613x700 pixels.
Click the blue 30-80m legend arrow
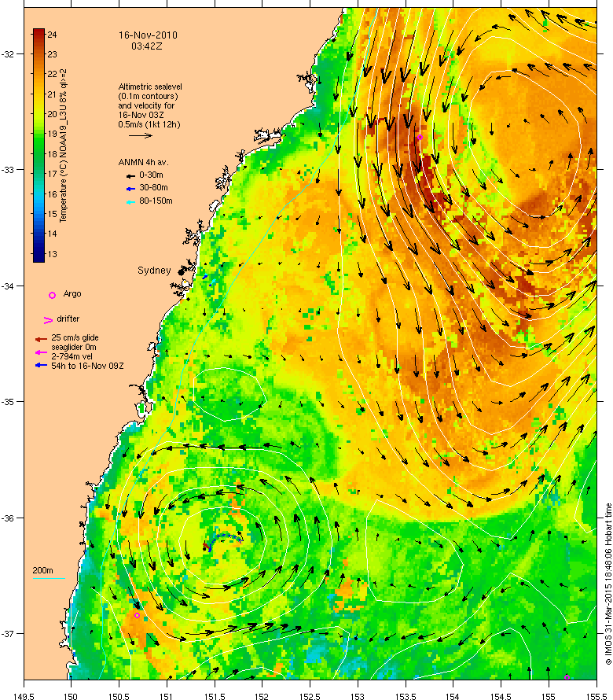point(130,189)
